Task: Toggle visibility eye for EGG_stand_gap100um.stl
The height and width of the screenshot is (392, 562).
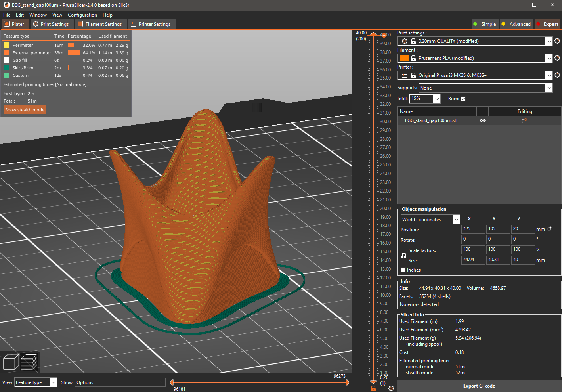Action: (x=483, y=120)
